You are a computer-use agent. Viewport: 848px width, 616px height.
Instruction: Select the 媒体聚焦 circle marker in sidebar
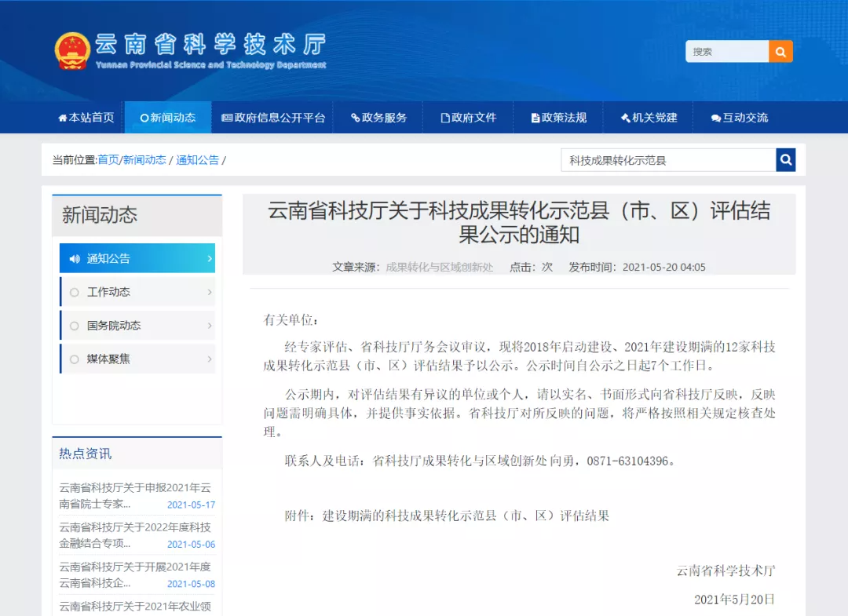tap(75, 359)
